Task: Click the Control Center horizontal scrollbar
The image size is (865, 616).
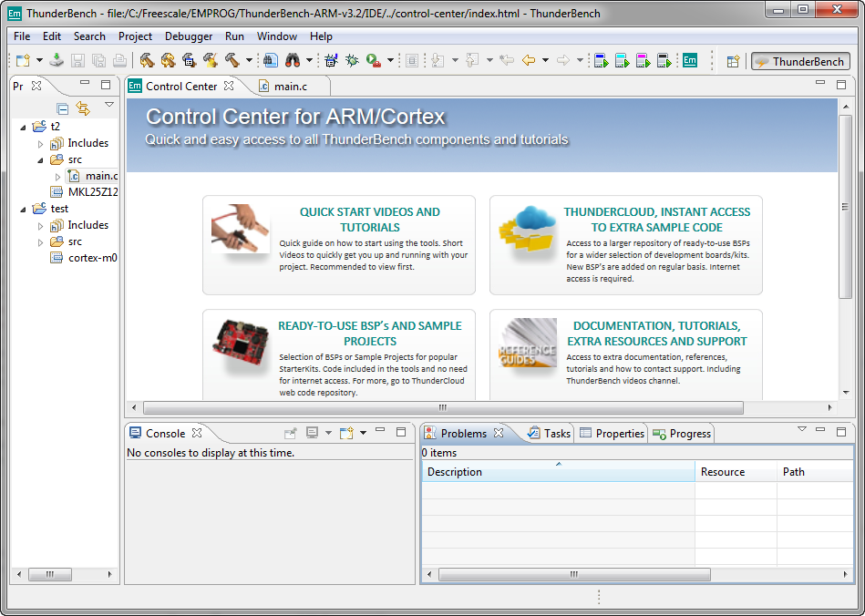Action: [443, 408]
